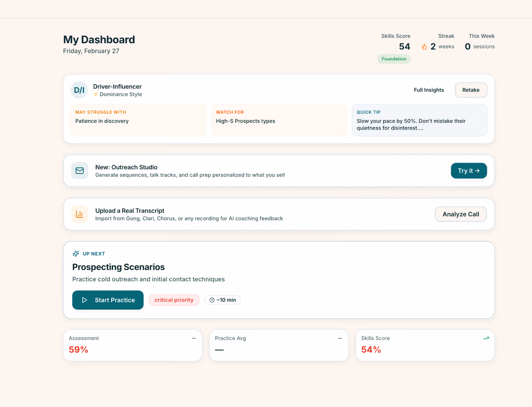Click Try it for Outreach Studio
The width and height of the screenshot is (532, 407).
point(469,171)
